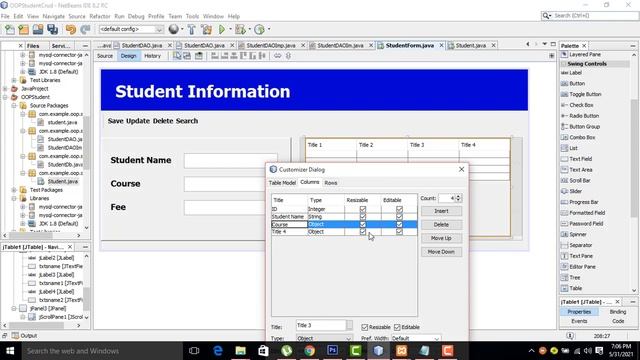Run the project with green play icon
This screenshot has height=360, width=640.
[x=222, y=29]
